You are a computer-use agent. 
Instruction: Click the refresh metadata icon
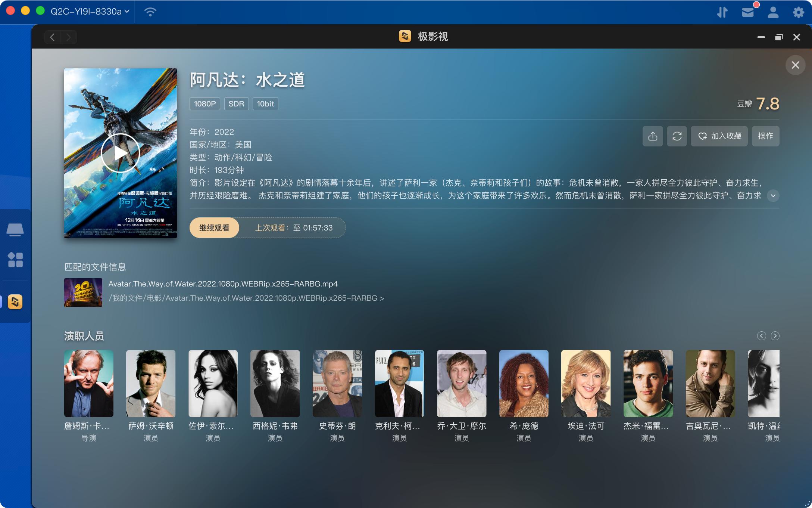coord(677,136)
